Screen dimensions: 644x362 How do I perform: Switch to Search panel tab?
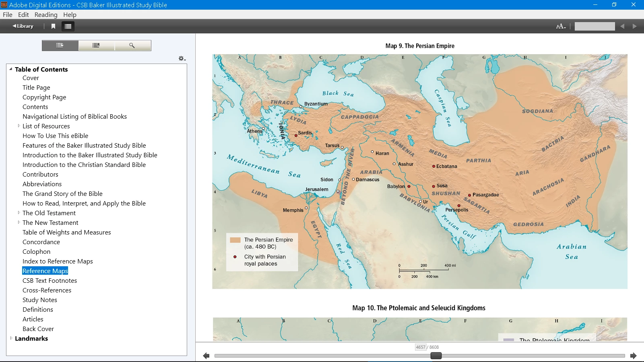pyautogui.click(x=132, y=45)
